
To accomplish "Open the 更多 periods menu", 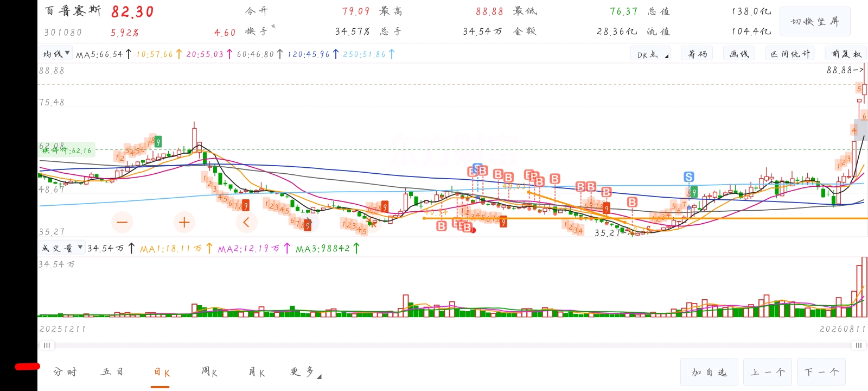I will [303, 372].
